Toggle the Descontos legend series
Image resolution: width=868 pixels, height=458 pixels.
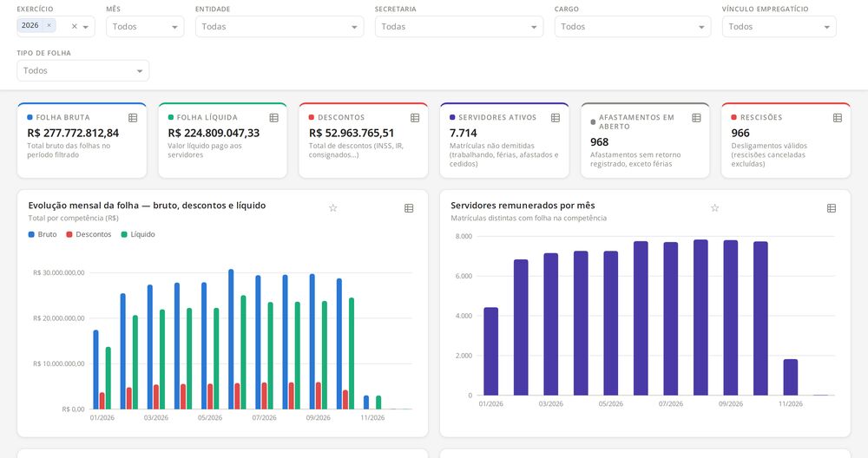click(89, 234)
